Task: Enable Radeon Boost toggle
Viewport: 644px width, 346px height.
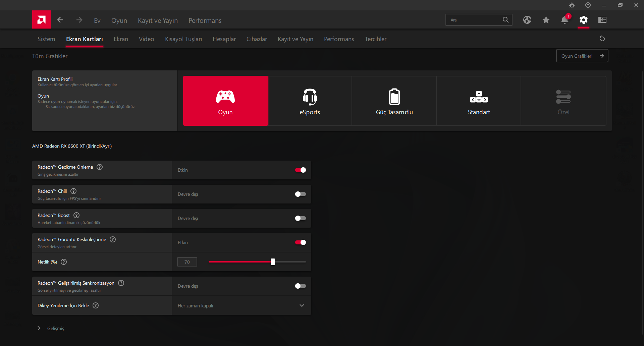Action: (x=301, y=218)
